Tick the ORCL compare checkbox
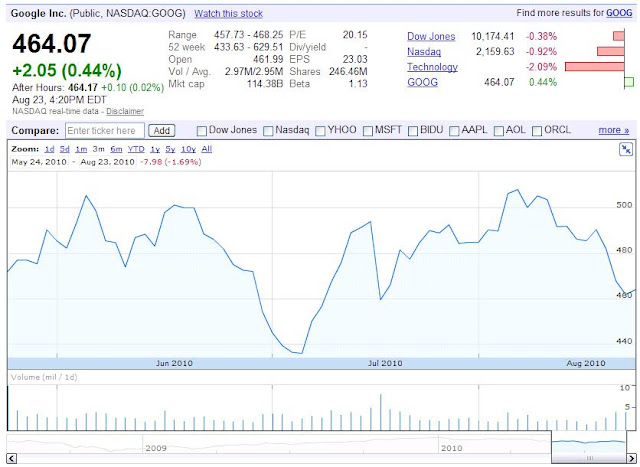 537,131
